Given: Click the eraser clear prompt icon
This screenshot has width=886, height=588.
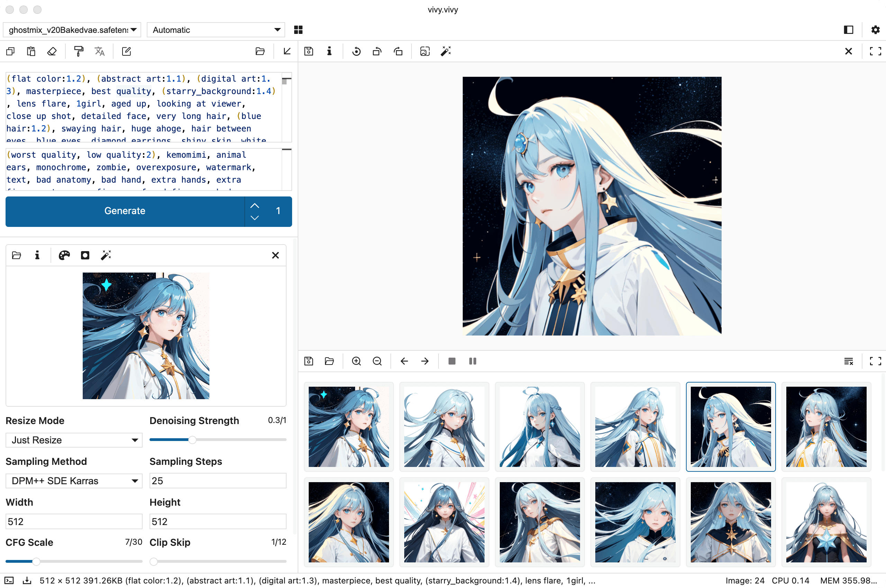Looking at the screenshot, I should (52, 52).
